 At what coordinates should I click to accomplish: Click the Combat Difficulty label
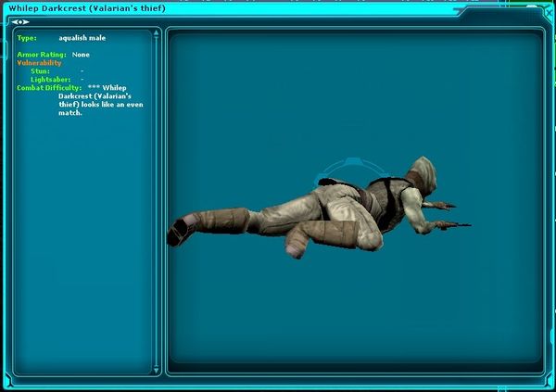[48, 87]
